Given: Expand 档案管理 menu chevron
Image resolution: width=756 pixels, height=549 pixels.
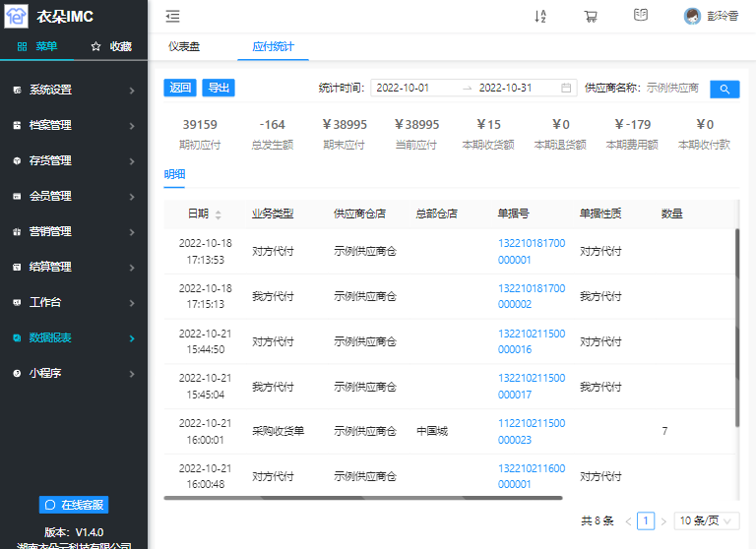Looking at the screenshot, I should coord(132,126).
